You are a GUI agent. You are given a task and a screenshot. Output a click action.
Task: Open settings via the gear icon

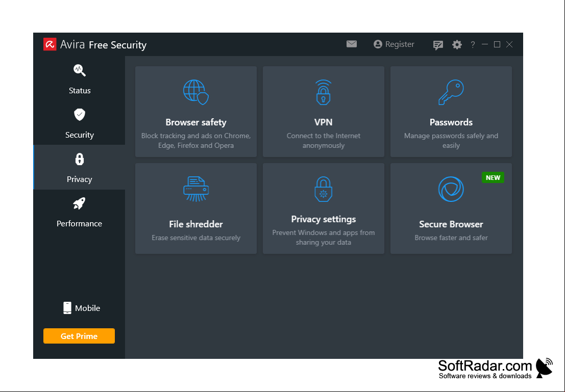click(x=457, y=44)
